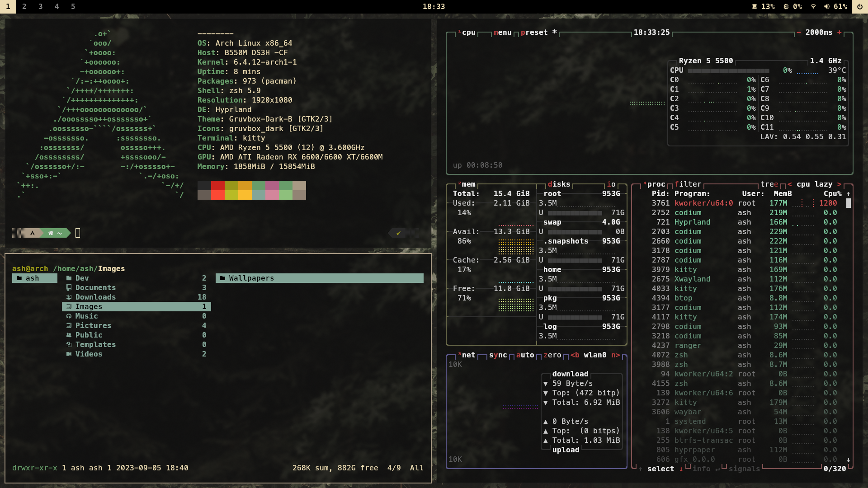Click the Music folder icon in ranger
This screenshot has width=868, height=488.
point(69,316)
